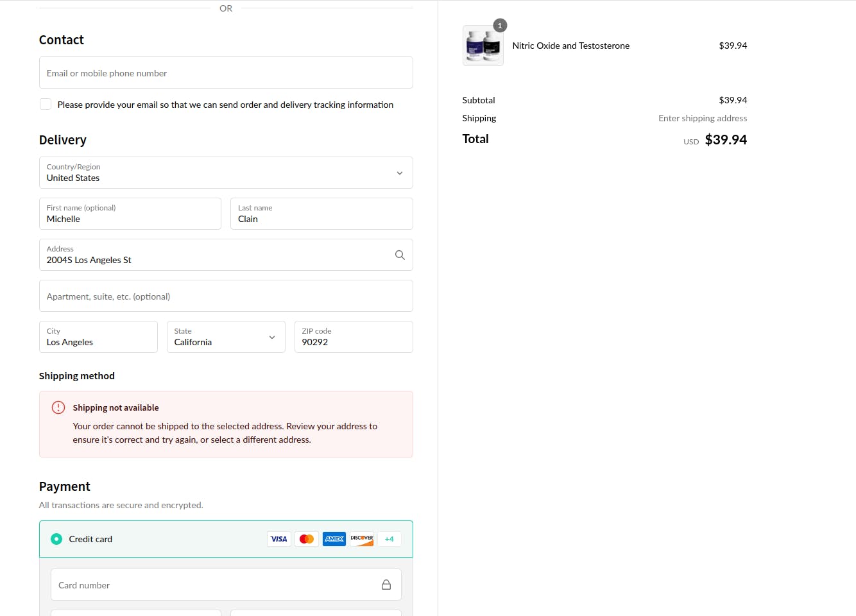Viewport: 856px width, 616px height.
Task: Click the card number lock icon
Action: pos(386,585)
